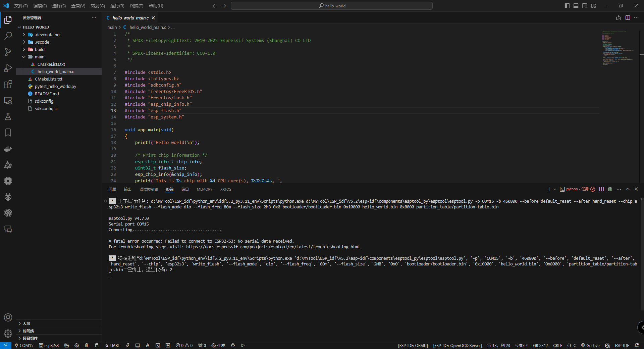
Task: Change the CRLF line ending
Action: [x=558, y=345]
